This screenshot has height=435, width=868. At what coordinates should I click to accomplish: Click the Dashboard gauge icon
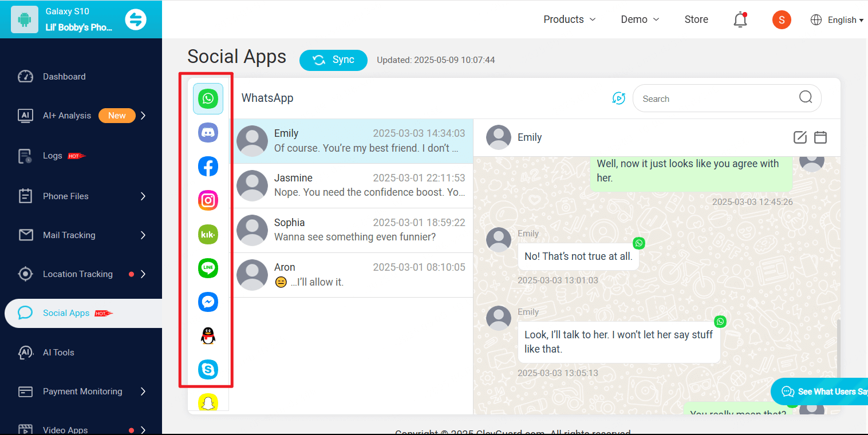click(25, 76)
